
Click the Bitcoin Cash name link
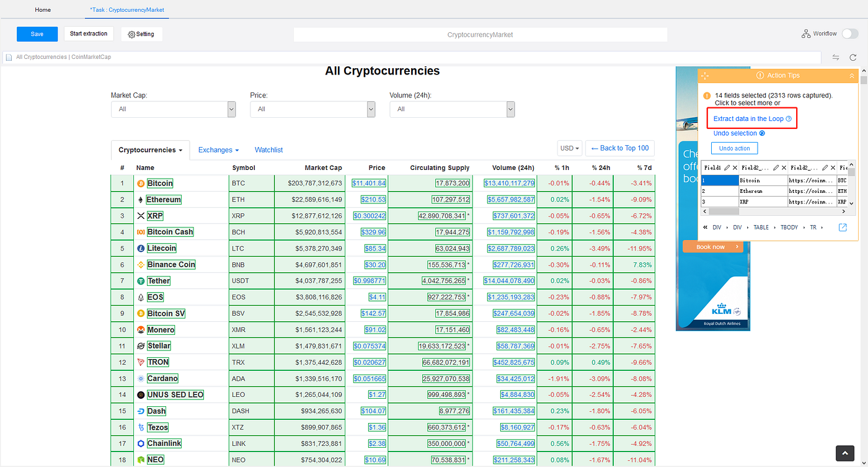coord(170,232)
